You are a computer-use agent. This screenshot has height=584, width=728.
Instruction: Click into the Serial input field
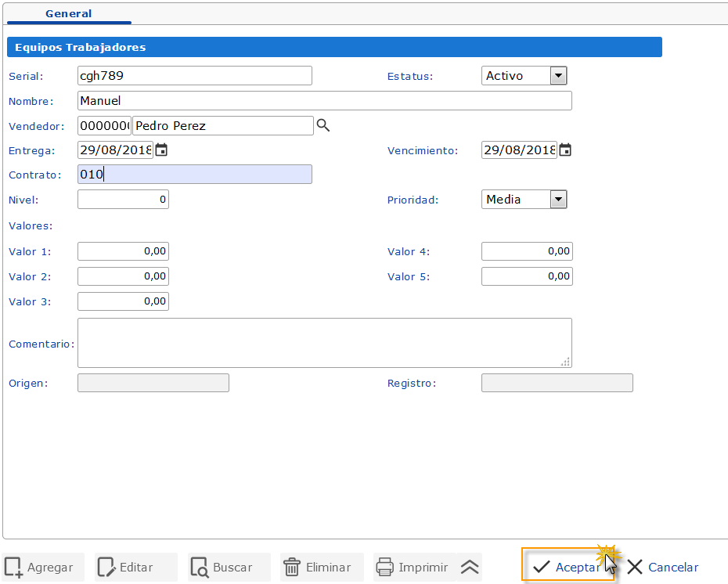[x=194, y=76]
